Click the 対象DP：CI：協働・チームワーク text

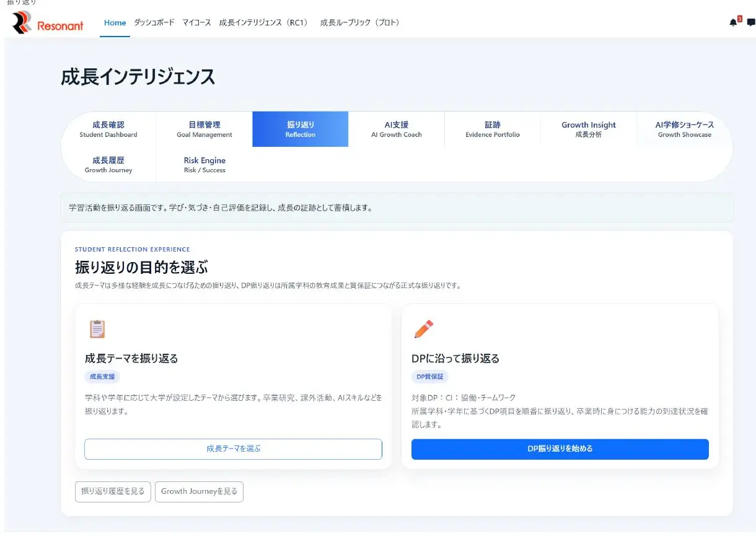coord(464,398)
